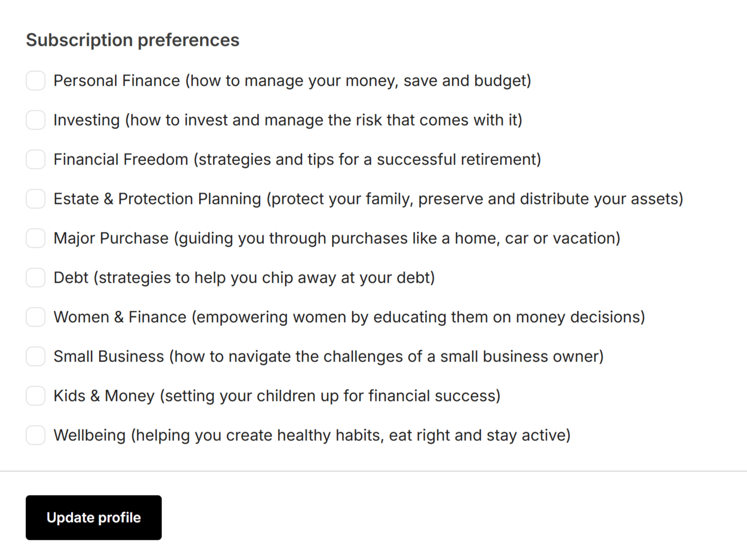Select the Estate & Protection Planning checkbox
This screenshot has height=560, width=747.
(35, 199)
